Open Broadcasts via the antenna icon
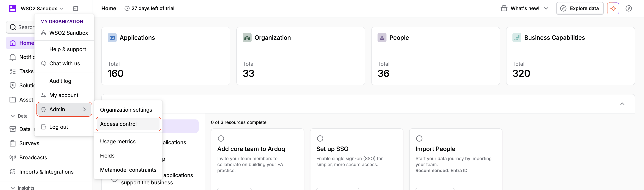This screenshot has height=190, width=644. (13, 158)
